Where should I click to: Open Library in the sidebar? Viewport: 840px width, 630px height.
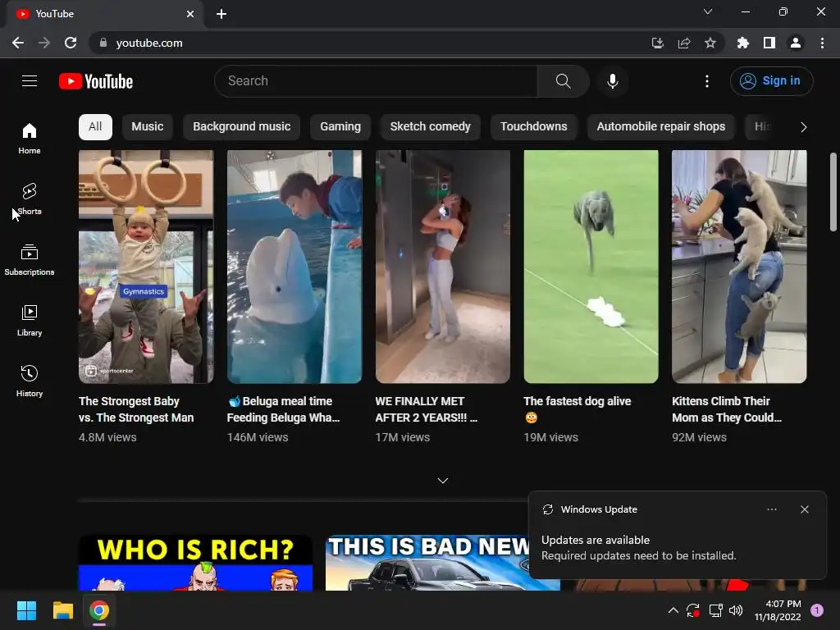30,321
